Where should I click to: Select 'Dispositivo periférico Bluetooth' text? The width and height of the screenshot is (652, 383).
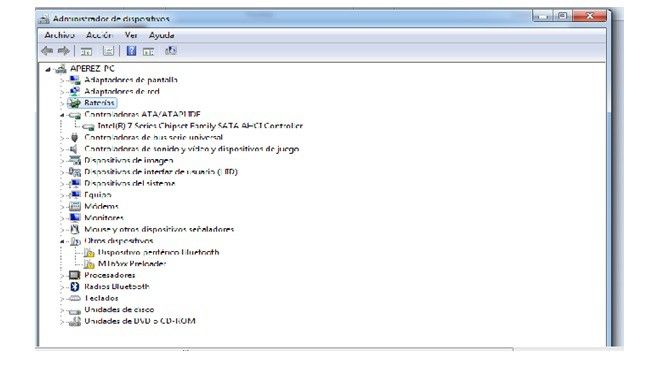click(158, 252)
